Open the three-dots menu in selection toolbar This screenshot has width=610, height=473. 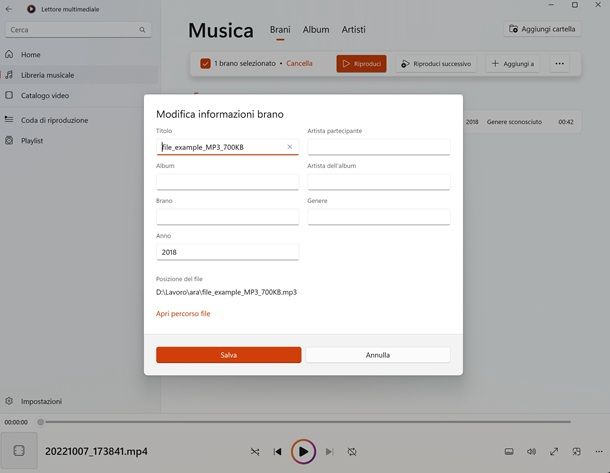[x=559, y=64]
